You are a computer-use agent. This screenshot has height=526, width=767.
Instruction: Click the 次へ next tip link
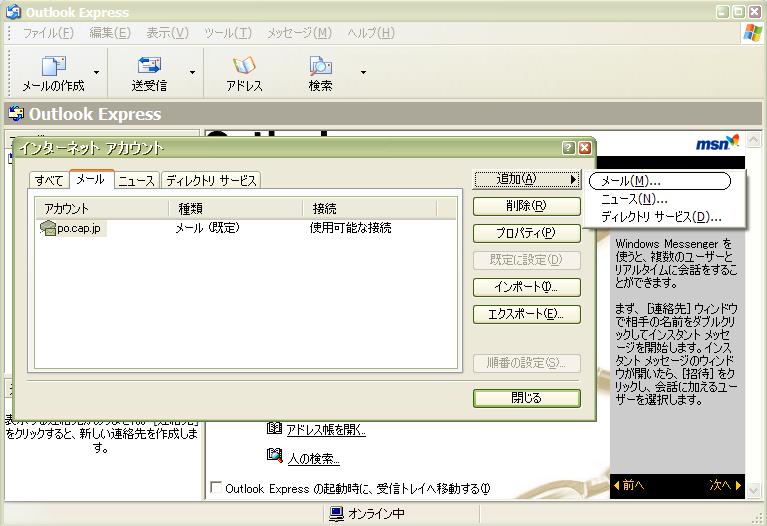725,485
